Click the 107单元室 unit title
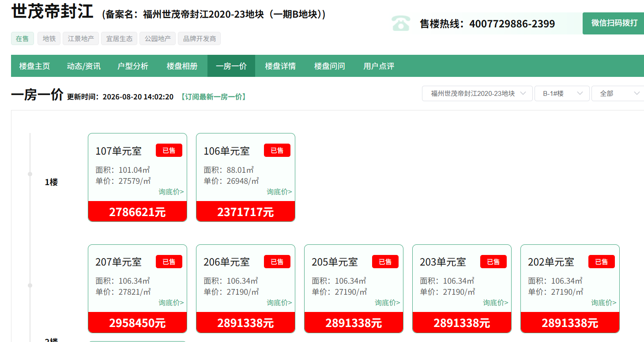Viewport: 644px width, 342px height. [x=119, y=151]
